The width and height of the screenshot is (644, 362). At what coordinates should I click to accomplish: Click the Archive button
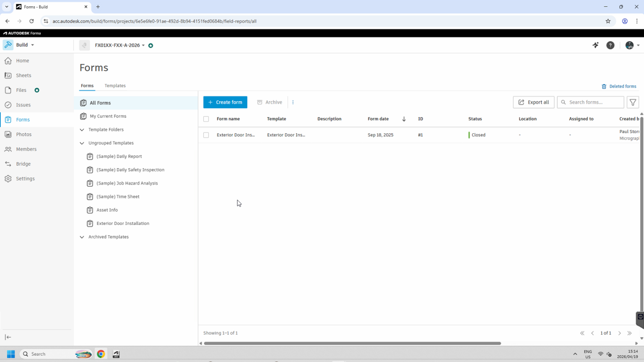[270, 102]
